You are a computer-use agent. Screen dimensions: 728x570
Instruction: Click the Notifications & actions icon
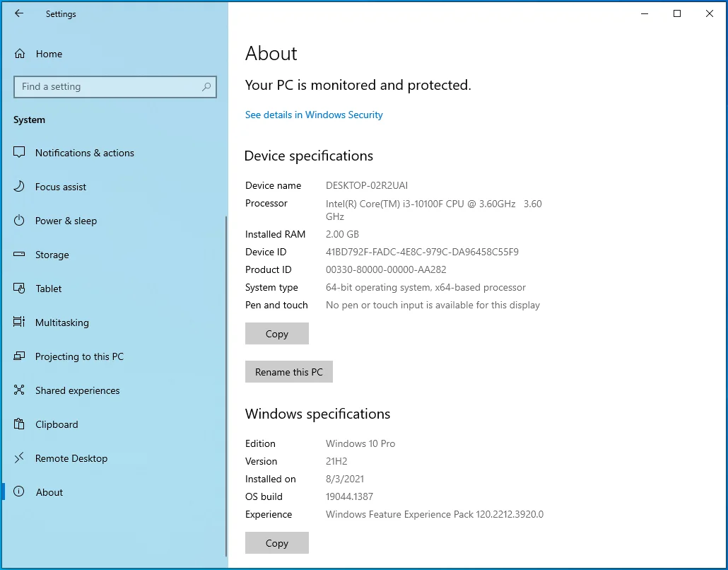[x=19, y=152]
